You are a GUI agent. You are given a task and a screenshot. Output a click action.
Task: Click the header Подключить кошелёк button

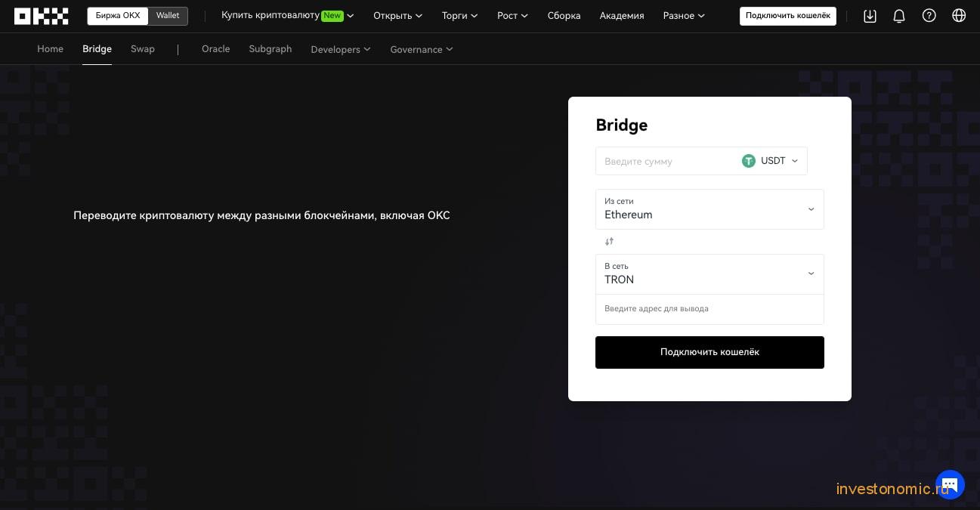pyautogui.click(x=787, y=16)
